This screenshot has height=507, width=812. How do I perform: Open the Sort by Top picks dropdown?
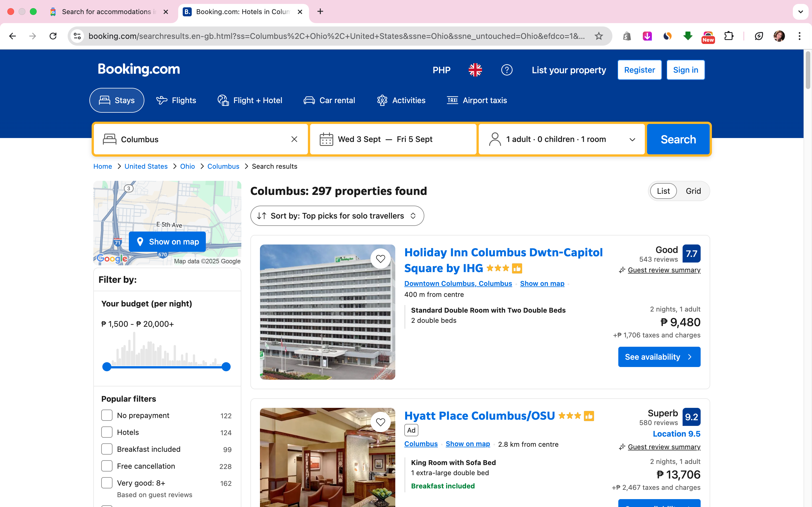(x=337, y=215)
